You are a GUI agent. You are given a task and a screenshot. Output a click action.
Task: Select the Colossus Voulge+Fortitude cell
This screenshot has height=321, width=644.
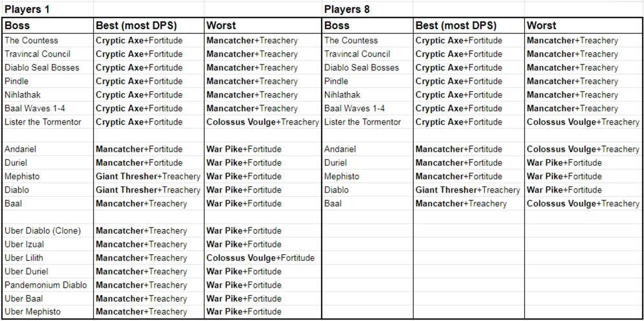pos(260,258)
